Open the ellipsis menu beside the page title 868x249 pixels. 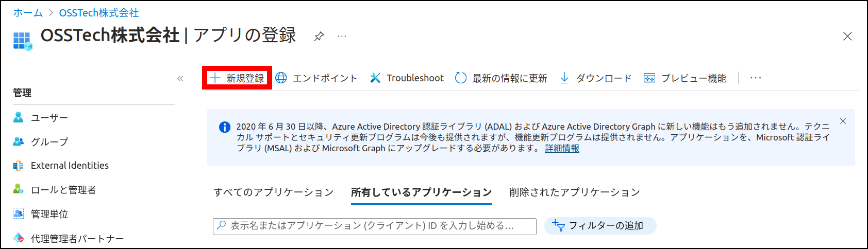tap(342, 36)
